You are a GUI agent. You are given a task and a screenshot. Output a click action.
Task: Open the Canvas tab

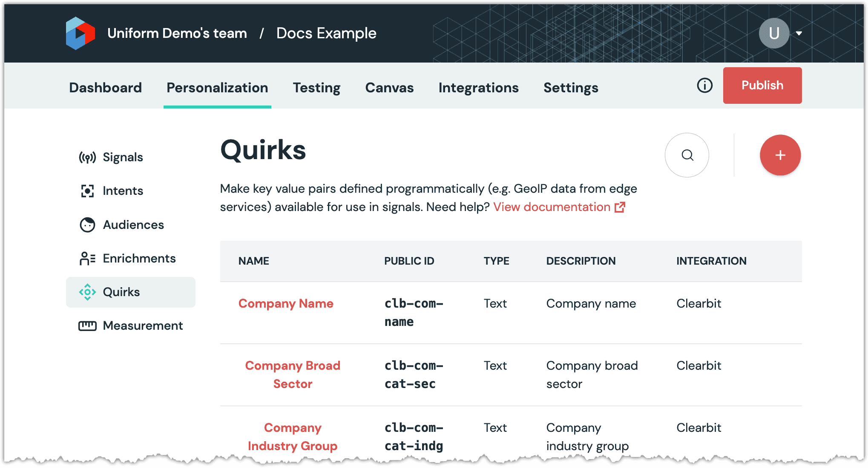(389, 88)
